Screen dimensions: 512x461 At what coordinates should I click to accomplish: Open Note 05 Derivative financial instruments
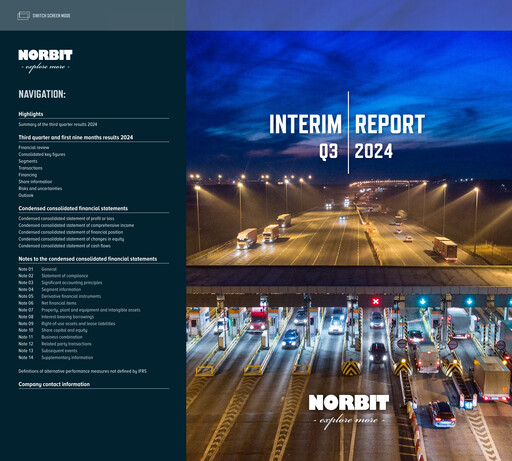pos(59,296)
